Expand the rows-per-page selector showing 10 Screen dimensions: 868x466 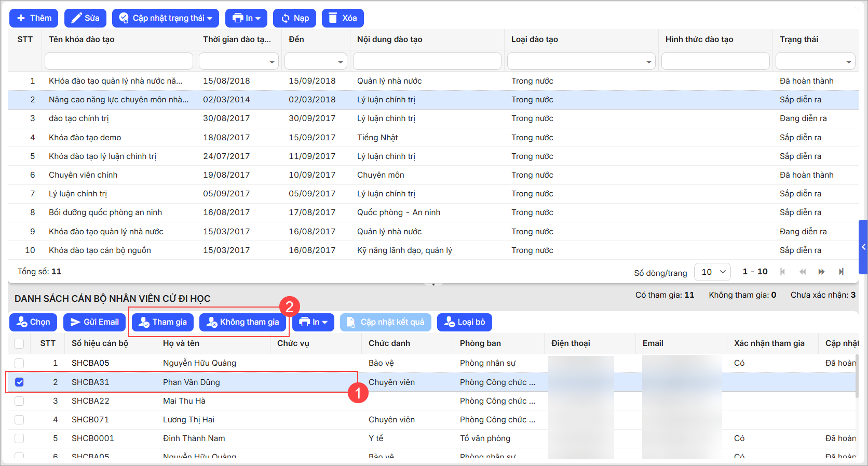tap(712, 272)
